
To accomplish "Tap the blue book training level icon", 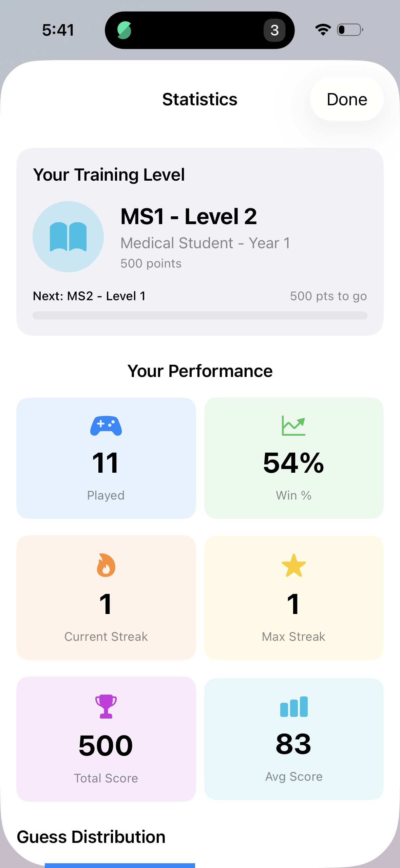I will pos(68,237).
